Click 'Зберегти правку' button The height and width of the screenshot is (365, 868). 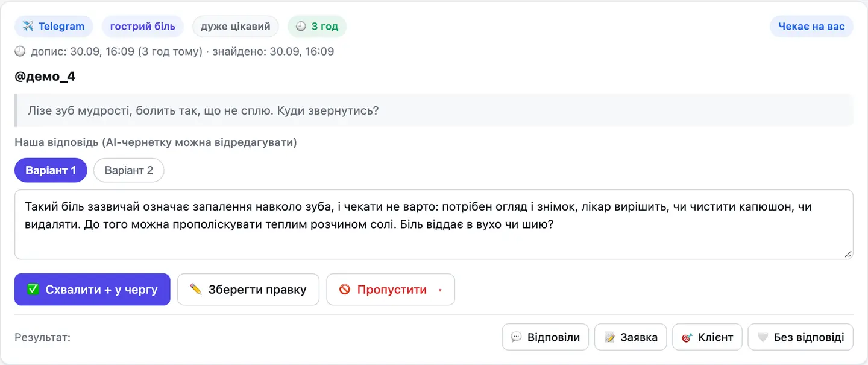pyautogui.click(x=248, y=290)
